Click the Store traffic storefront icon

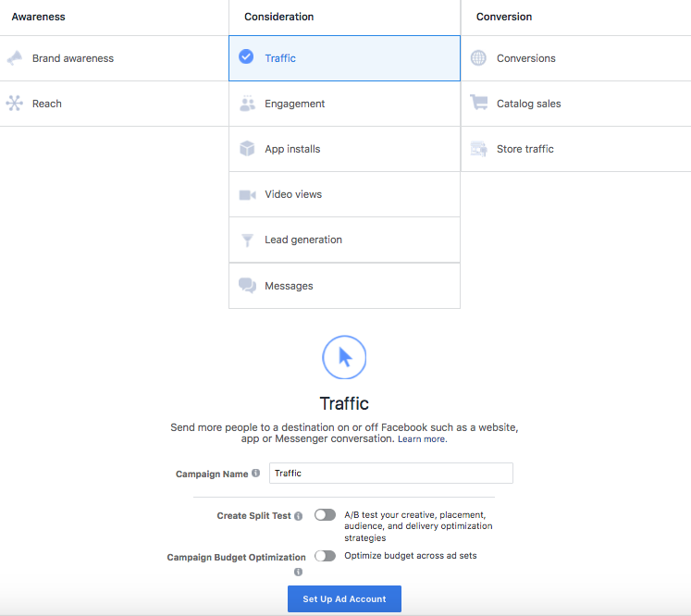pyautogui.click(x=478, y=149)
